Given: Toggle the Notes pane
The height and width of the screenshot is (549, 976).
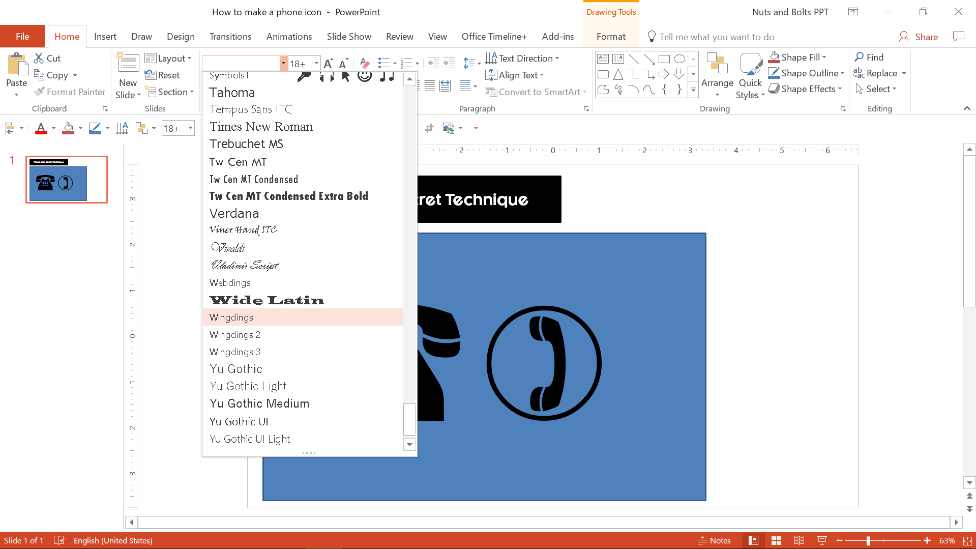Looking at the screenshot, I should [x=714, y=540].
